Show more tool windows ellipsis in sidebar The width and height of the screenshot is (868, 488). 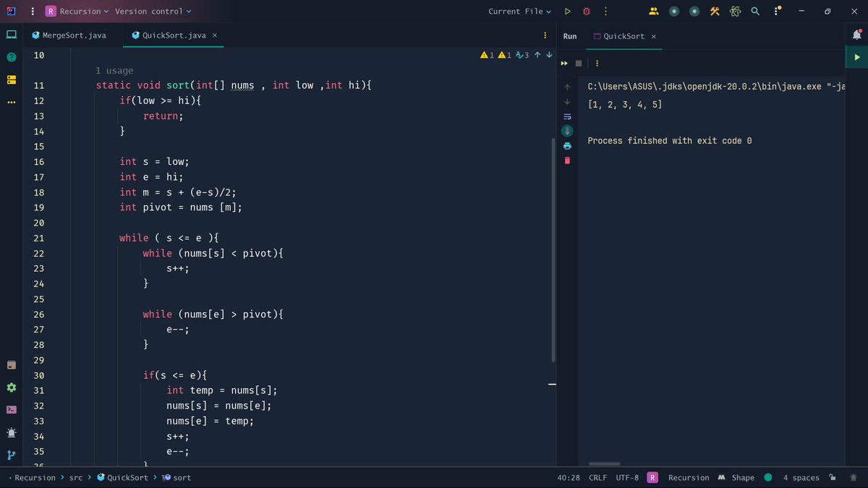click(11, 102)
